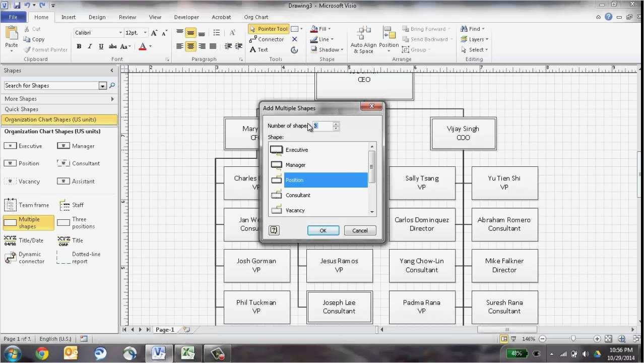
Task: Click the Paste clipboard icon
Action: pyautogui.click(x=12, y=34)
